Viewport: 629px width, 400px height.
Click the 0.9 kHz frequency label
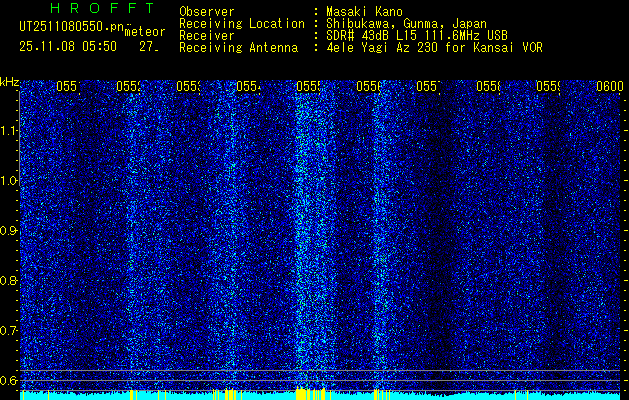[x=9, y=231]
